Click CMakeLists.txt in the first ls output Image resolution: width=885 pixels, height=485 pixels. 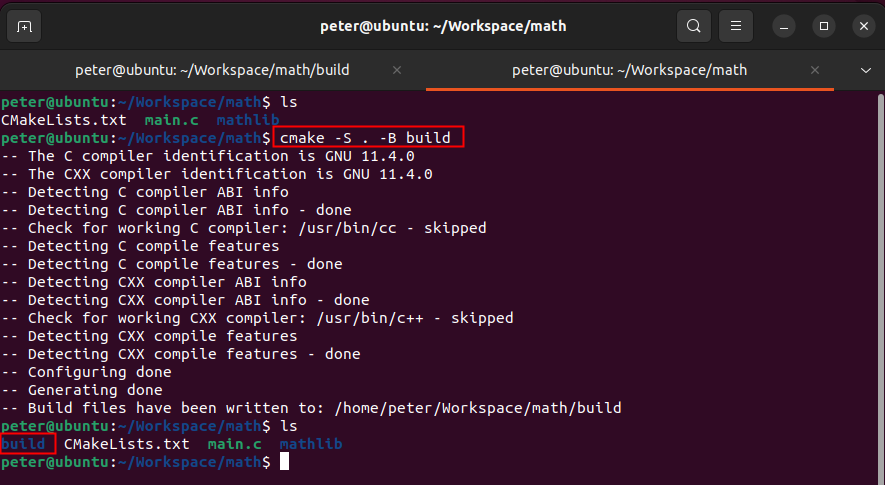pos(64,120)
